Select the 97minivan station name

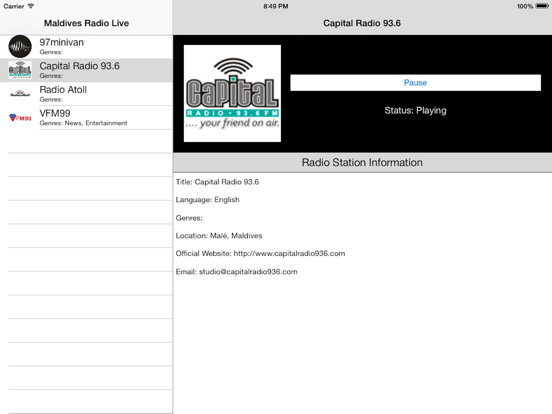point(62,42)
